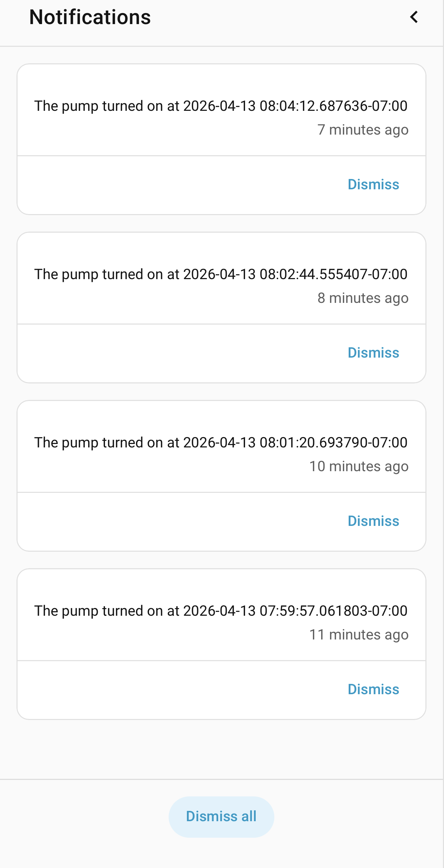Dismiss the 08:01:20 pump notification
This screenshot has width=444, height=868.
pos(373,521)
